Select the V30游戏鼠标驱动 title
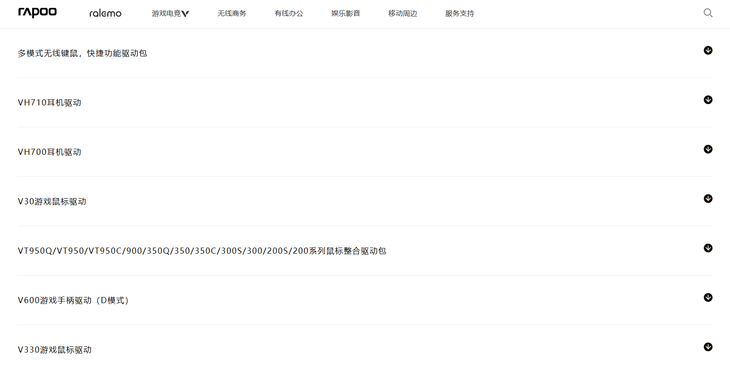The image size is (730, 374). [52, 201]
